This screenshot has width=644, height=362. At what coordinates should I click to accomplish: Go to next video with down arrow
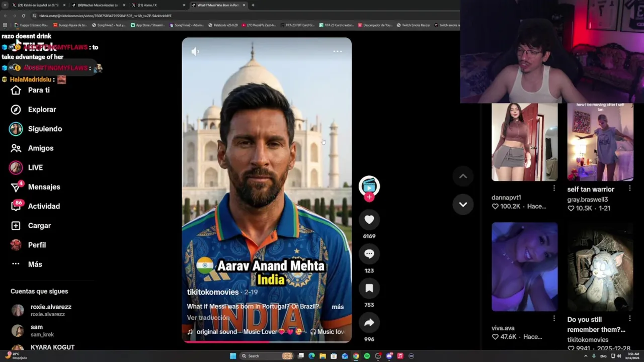[463, 204]
